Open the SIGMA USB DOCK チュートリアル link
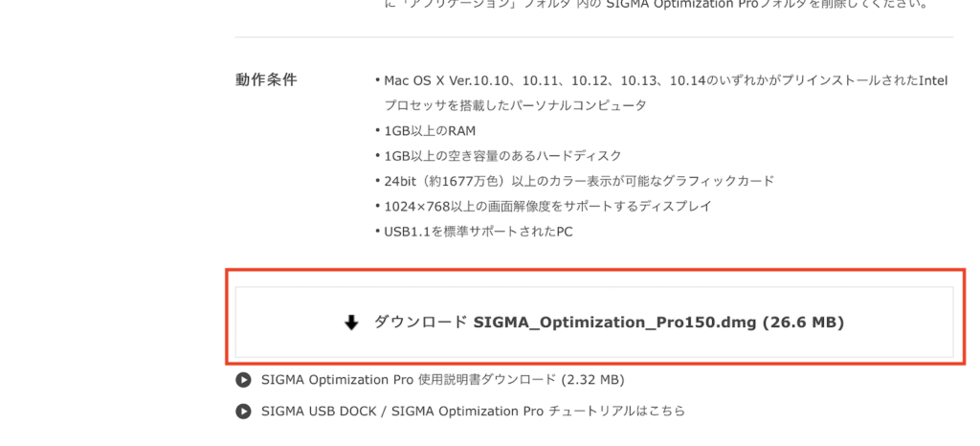 [x=473, y=412]
